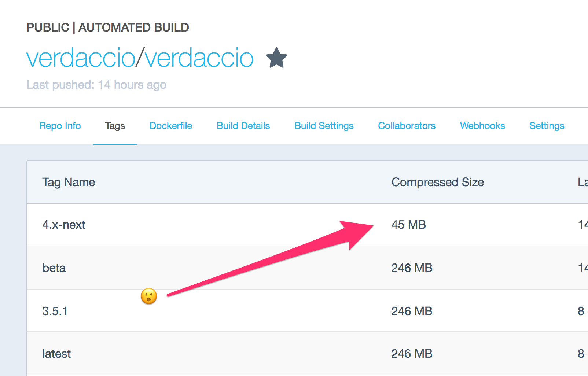
Task: Go to Build Settings
Action: [x=324, y=126]
